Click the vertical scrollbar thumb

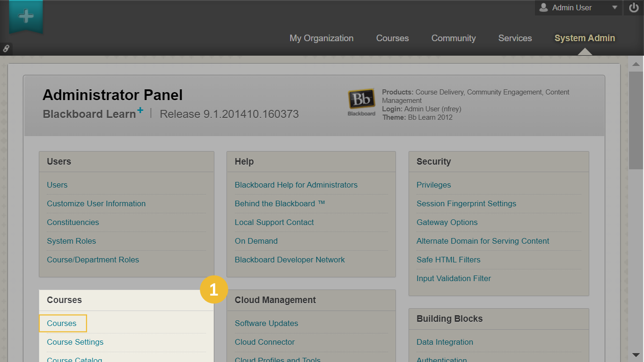click(x=636, y=120)
